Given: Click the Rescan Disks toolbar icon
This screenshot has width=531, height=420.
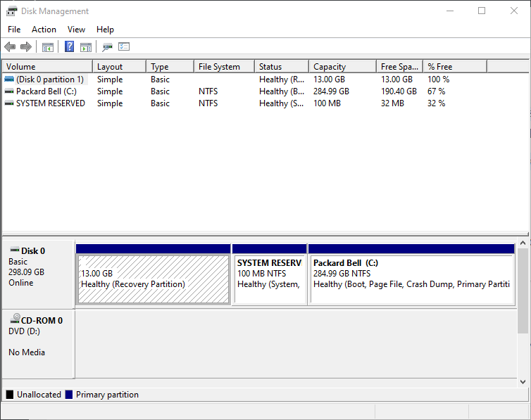Looking at the screenshot, I should 107,47.
